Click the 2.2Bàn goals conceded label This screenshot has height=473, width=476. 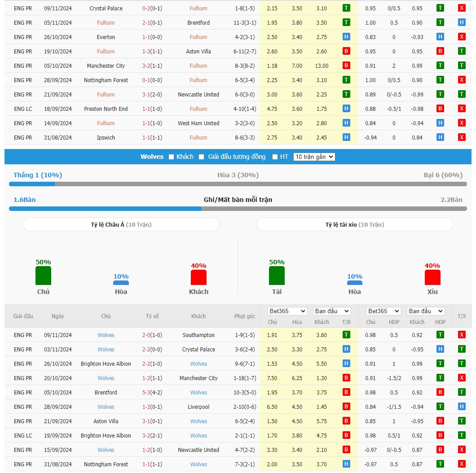click(x=451, y=200)
